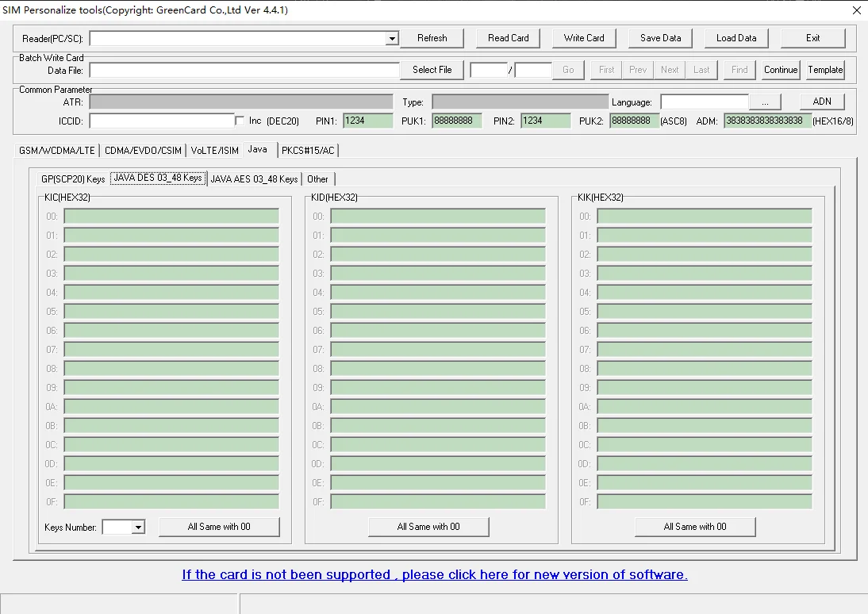Click Select File for batch data
The height and width of the screenshot is (614, 868).
(432, 70)
